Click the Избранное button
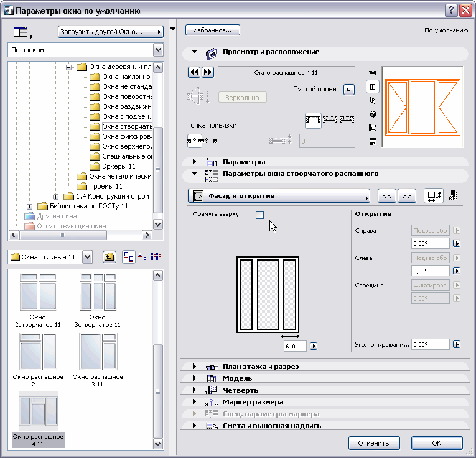The height and width of the screenshot is (458, 476). (212, 30)
